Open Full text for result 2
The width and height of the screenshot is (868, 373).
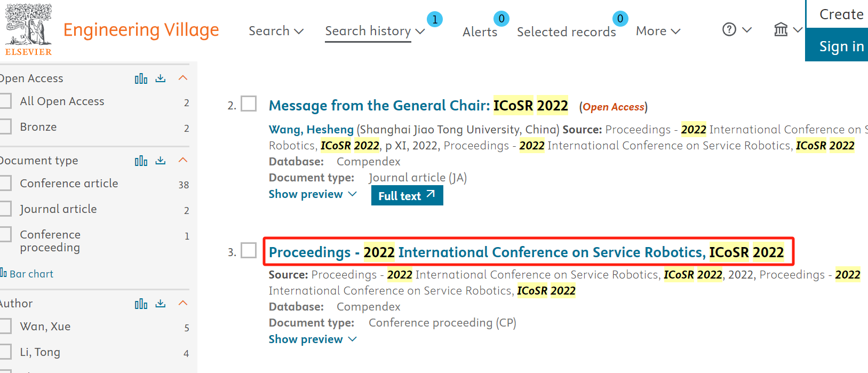407,196
